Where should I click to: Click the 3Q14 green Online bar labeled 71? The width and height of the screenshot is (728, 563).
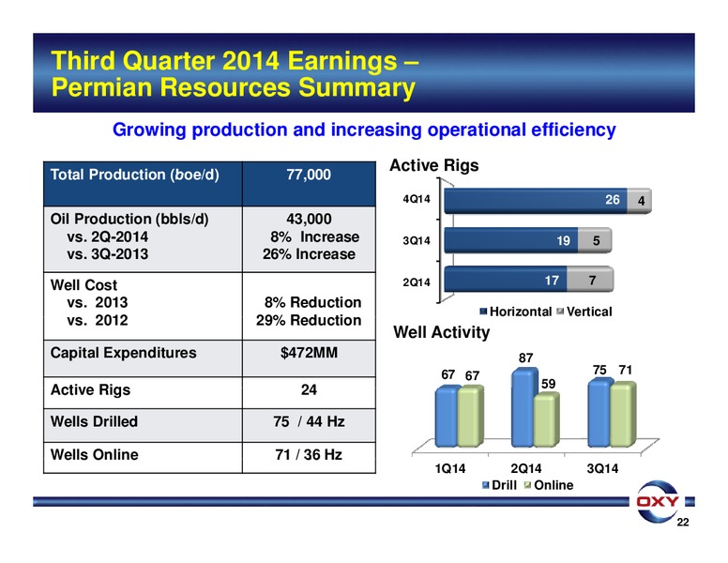point(623,415)
